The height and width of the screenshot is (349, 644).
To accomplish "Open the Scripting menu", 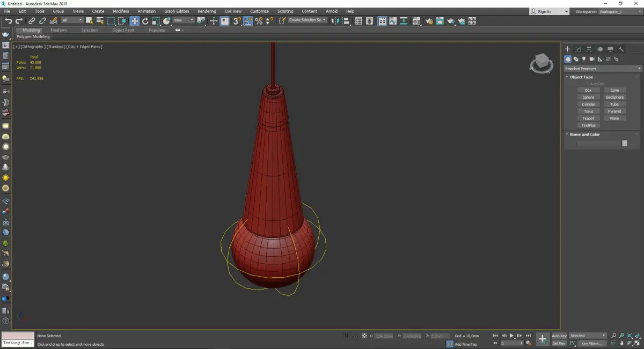I will [x=285, y=11].
